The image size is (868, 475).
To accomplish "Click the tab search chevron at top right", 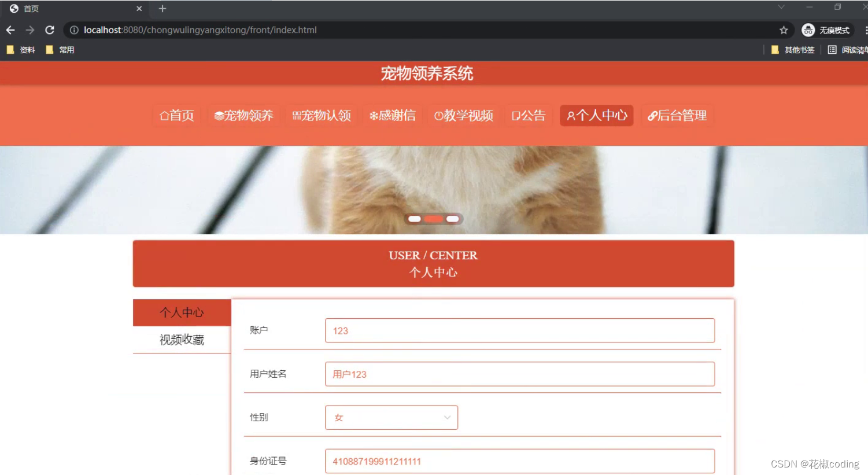I will pyautogui.click(x=781, y=8).
